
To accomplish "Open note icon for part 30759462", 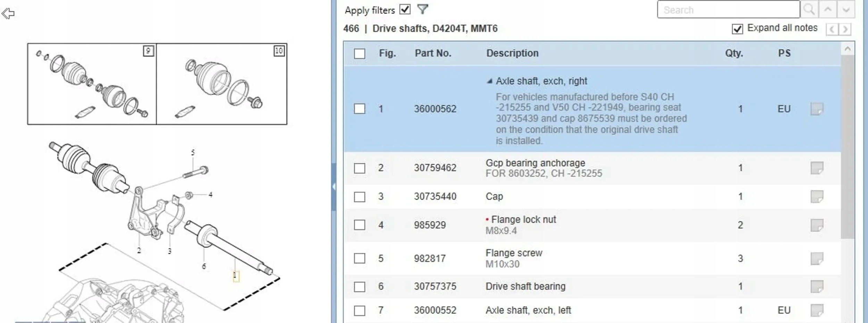I will click(817, 168).
